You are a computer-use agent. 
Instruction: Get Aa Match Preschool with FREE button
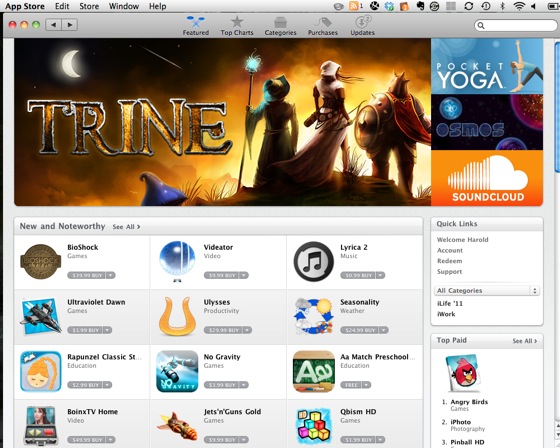click(x=351, y=385)
